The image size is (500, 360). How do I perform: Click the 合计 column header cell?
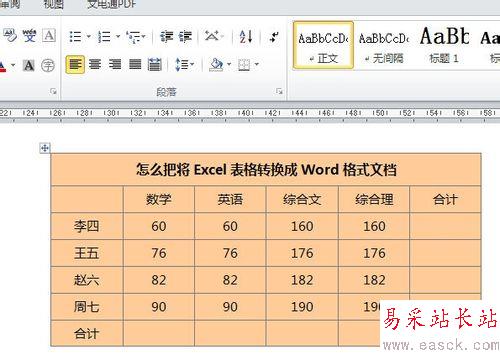(x=445, y=199)
